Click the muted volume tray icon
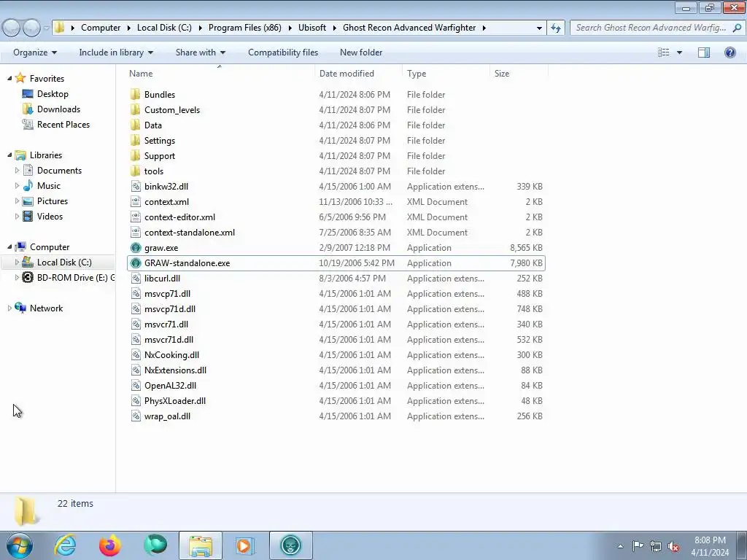 (x=673, y=546)
